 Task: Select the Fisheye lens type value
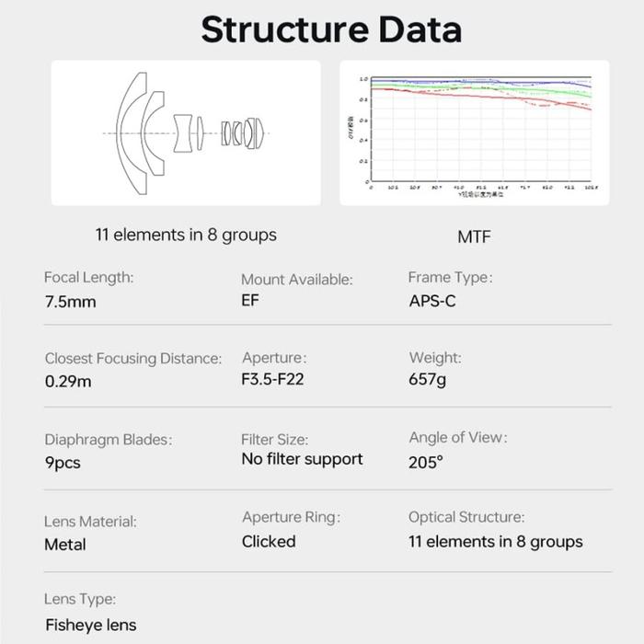(91, 625)
